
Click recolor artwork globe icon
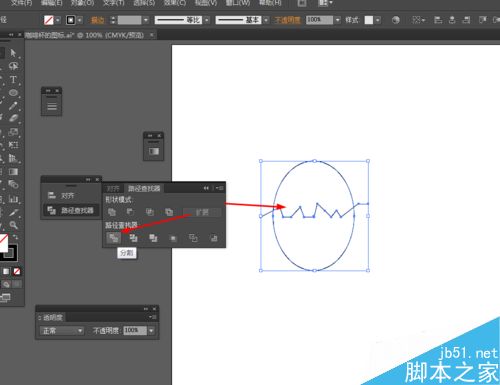point(396,20)
